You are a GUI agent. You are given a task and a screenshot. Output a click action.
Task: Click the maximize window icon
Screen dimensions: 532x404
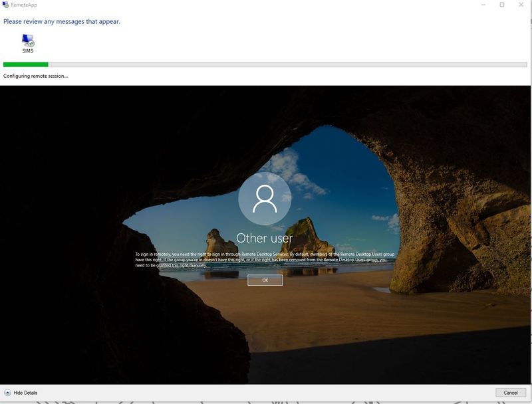(502, 5)
